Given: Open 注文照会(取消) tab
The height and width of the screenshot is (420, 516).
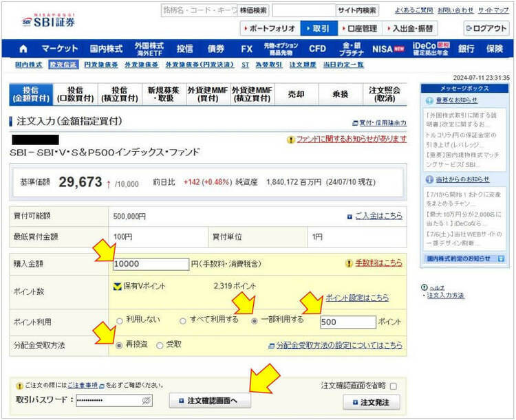Looking at the screenshot, I should coord(385,94).
